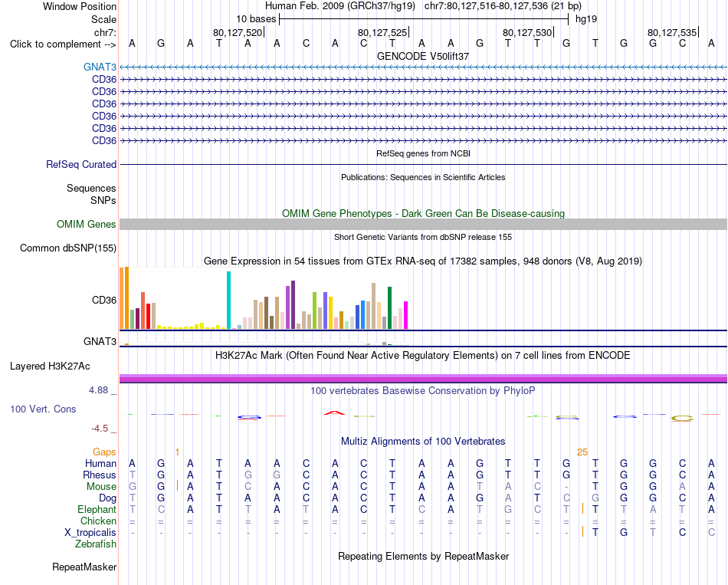Click the orange gap marker 1

(177, 452)
